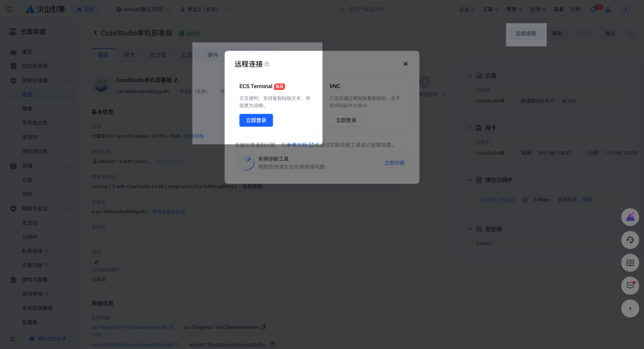
Task: Click the edit pencil next to instance name
Action: tap(176, 80)
